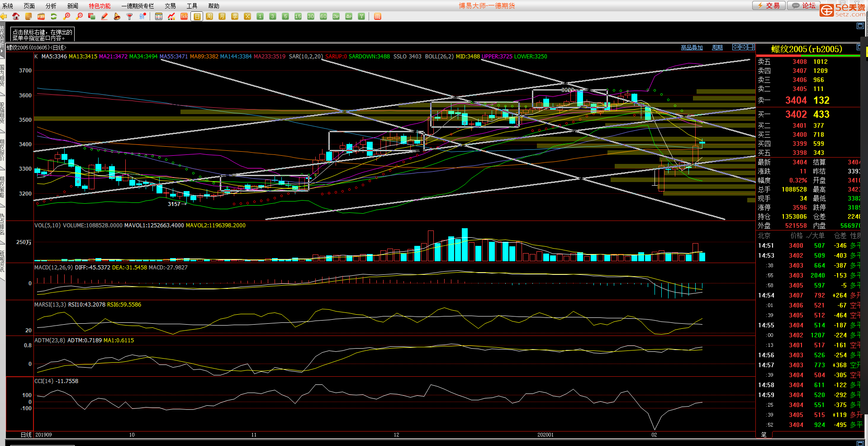
Task: Toggle the side info panel layout icon
Action: [751, 47]
